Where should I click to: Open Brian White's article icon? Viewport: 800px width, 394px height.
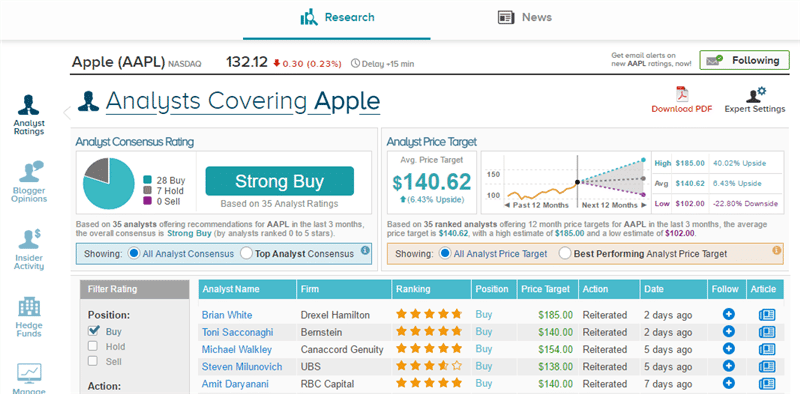(767, 315)
